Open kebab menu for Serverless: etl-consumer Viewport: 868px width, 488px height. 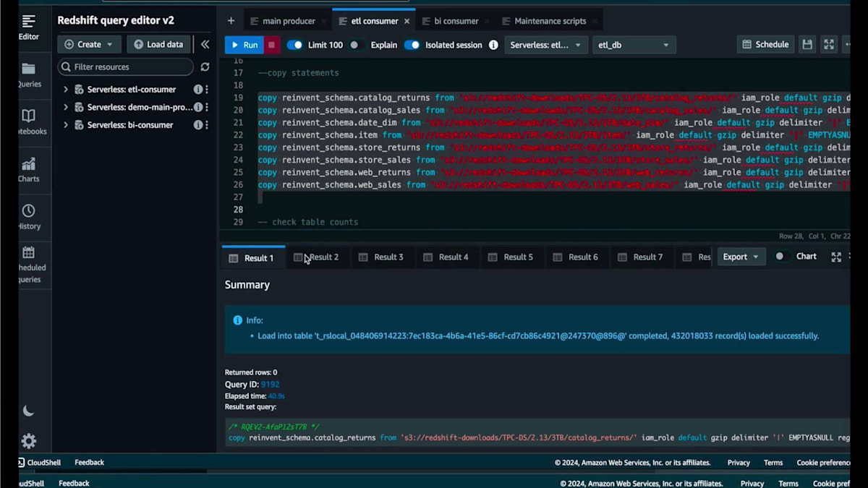207,90
